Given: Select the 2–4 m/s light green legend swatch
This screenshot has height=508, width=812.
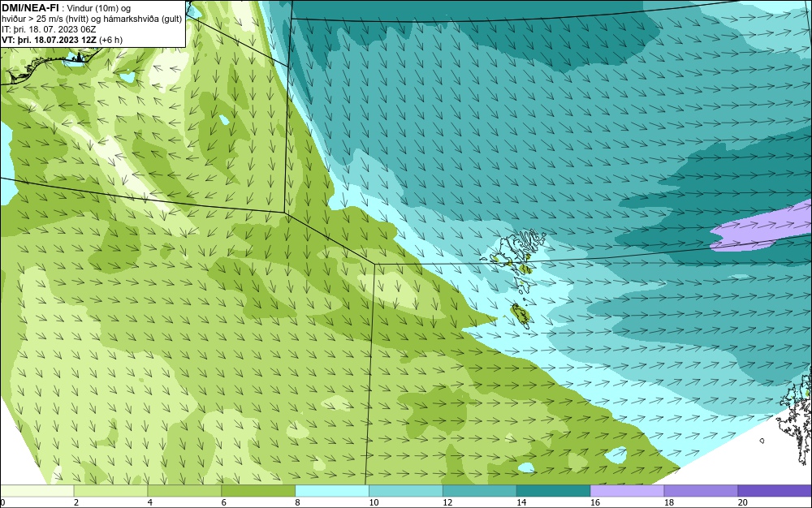Looking at the screenshot, I should (x=110, y=490).
